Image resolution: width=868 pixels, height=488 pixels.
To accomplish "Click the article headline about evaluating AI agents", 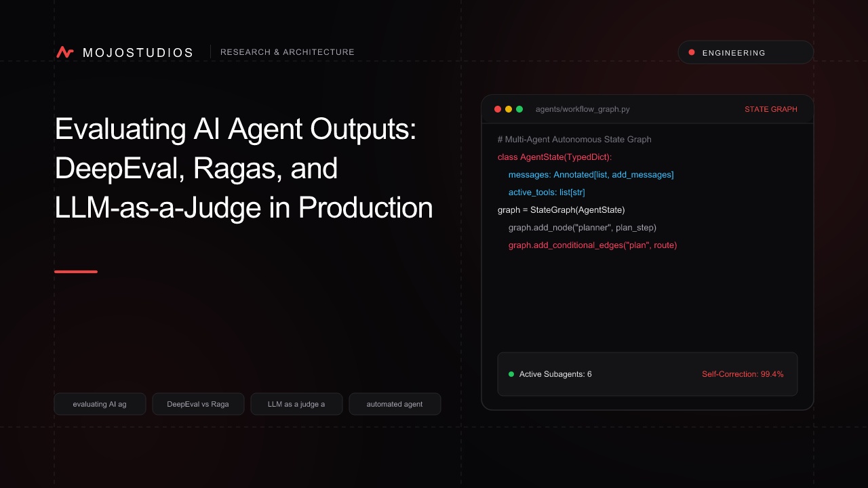I will (243, 168).
